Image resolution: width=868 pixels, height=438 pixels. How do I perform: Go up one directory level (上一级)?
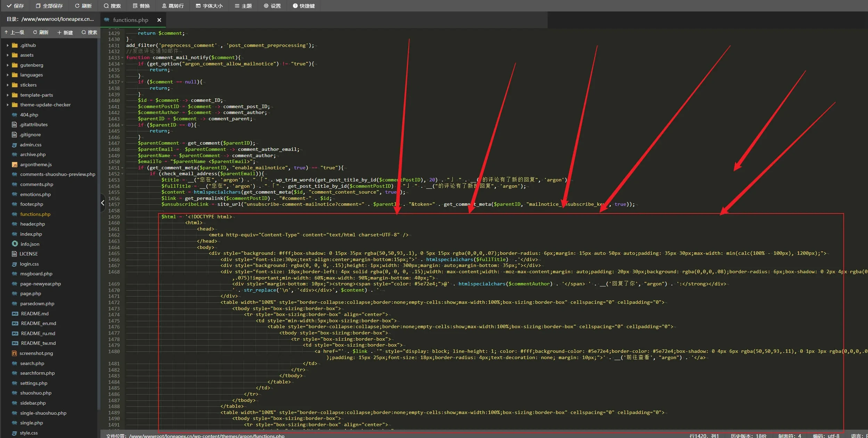point(15,32)
